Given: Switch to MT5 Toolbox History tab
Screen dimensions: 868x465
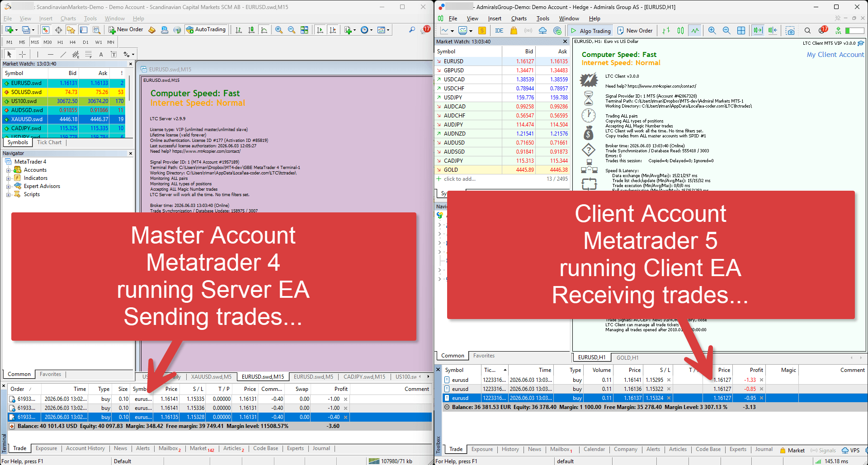Looking at the screenshot, I should point(510,449).
